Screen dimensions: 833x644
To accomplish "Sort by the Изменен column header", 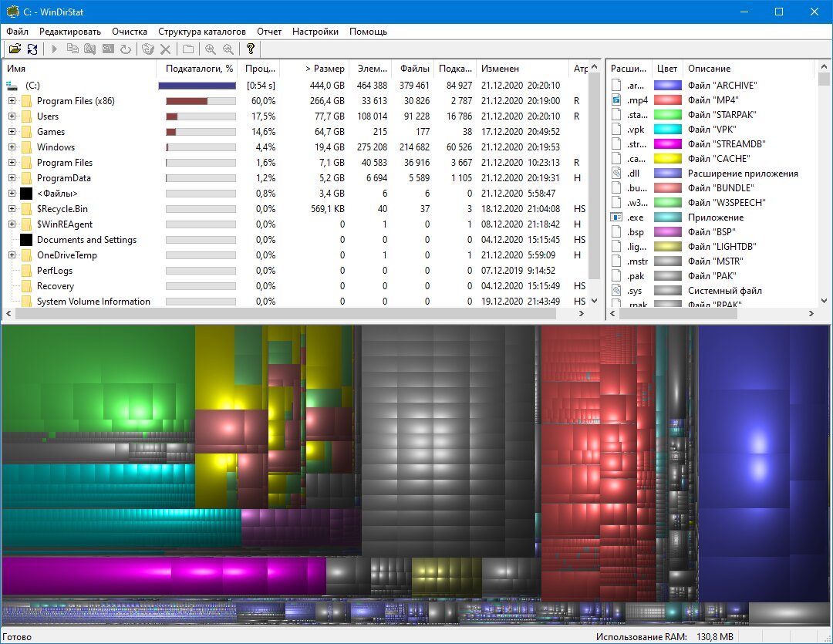I will pyautogui.click(x=523, y=69).
